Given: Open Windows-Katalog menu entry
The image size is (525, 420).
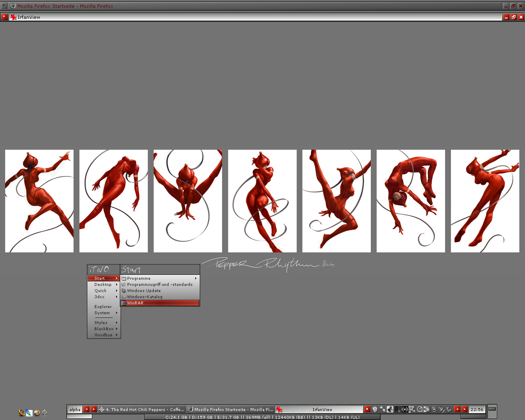Looking at the screenshot, I should point(160,297).
